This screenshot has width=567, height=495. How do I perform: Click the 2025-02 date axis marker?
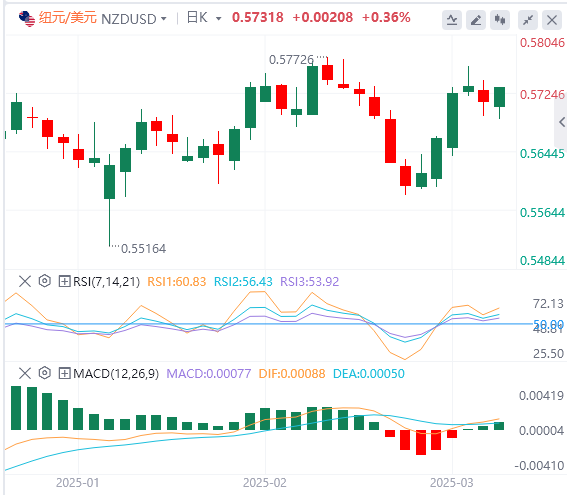[x=265, y=483]
